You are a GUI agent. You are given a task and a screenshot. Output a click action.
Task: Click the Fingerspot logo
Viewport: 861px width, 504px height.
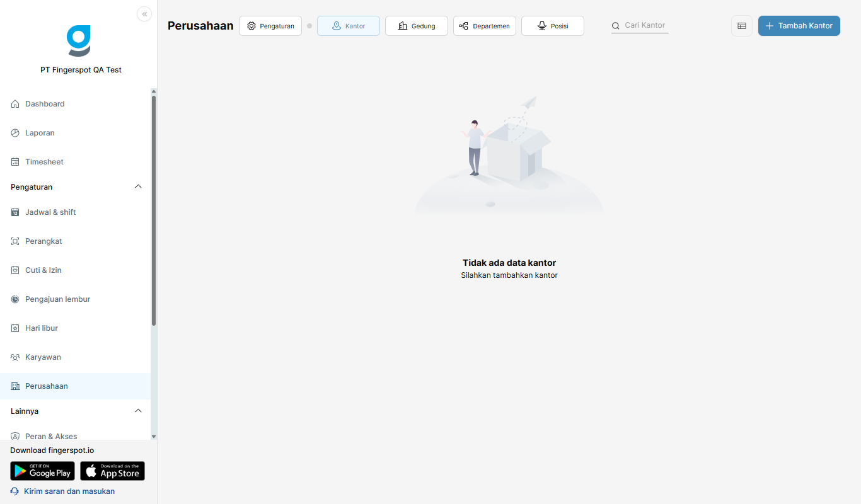(79, 41)
